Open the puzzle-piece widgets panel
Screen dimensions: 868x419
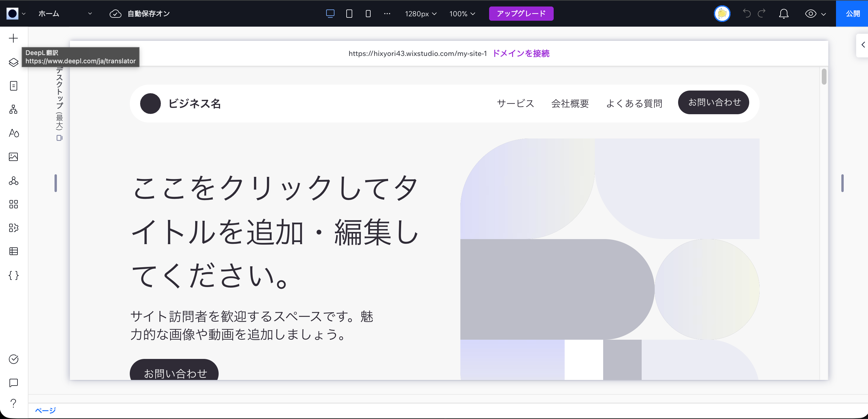click(13, 228)
